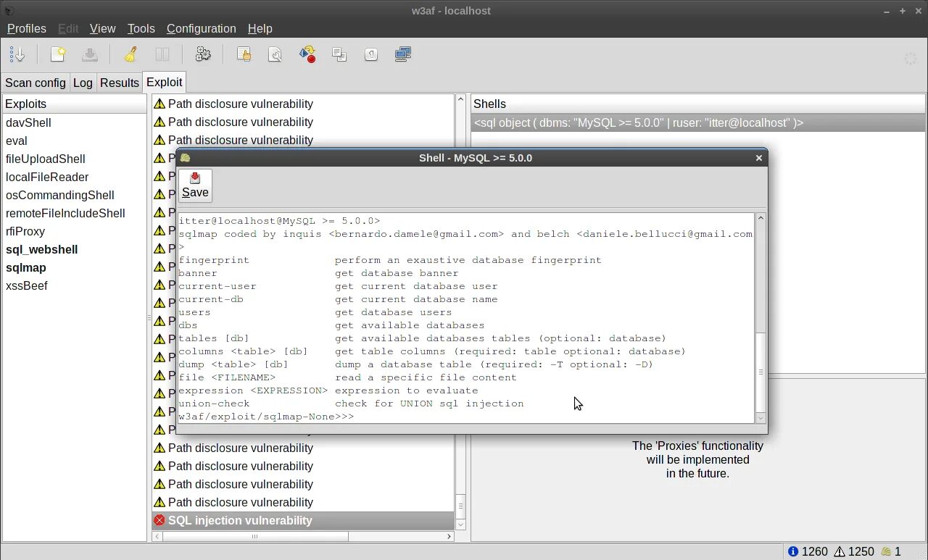Open the Configuration menu
928x560 pixels.
201,28
